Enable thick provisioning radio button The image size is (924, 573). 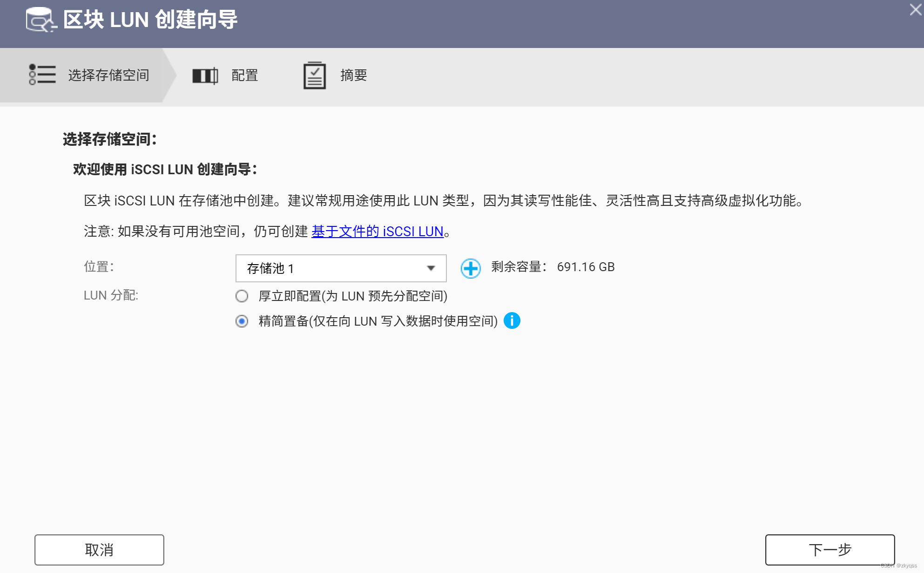[242, 296]
